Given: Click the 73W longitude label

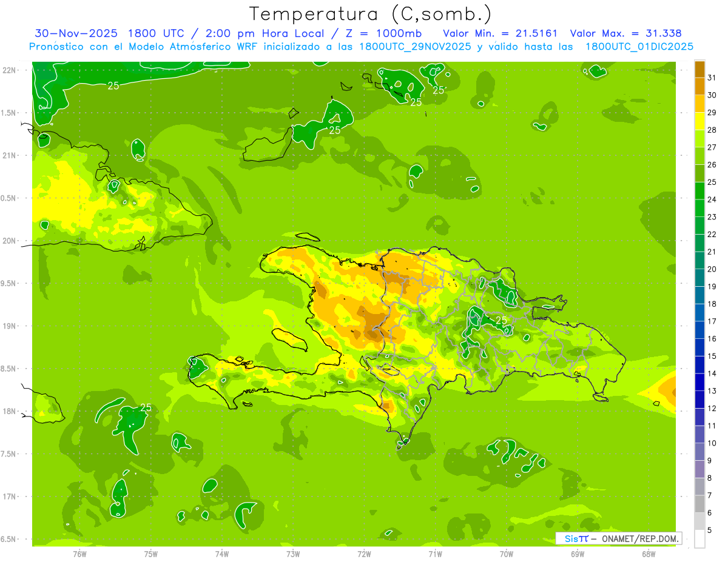Looking at the screenshot, I should coord(292,554).
